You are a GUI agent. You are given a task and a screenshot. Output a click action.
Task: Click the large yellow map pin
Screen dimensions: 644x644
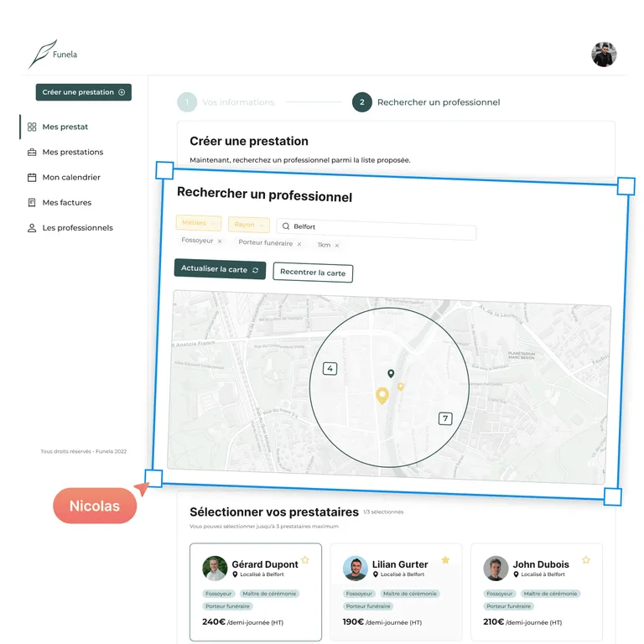(382, 396)
